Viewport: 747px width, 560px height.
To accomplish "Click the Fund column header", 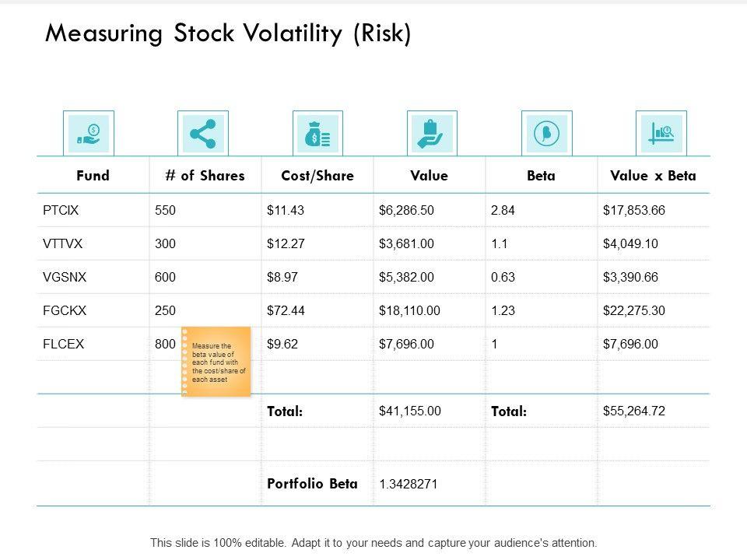I will click(93, 176).
